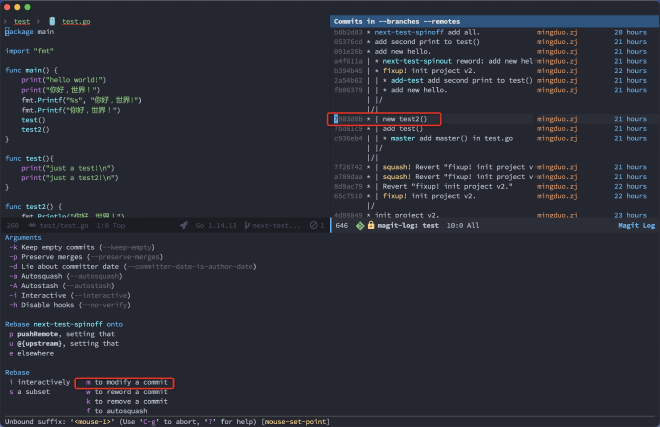Click the test/test.go buffer name in modeline

(x=66, y=225)
